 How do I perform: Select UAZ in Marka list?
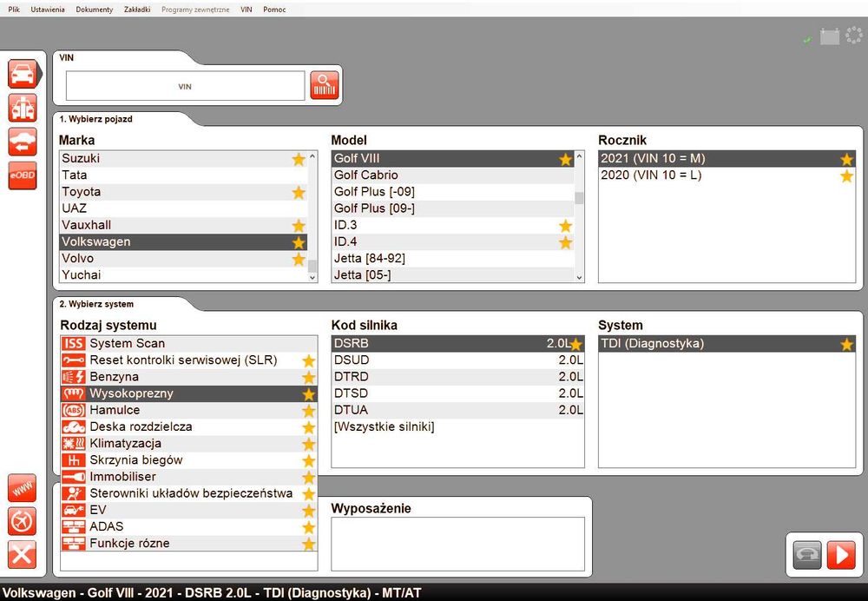(x=183, y=208)
